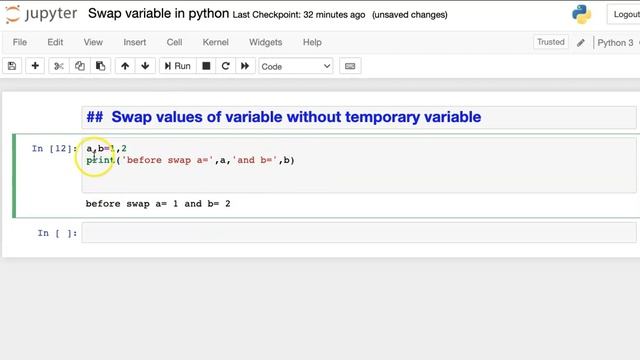Viewport: 640px width, 360px height.
Task: Open the command palette keyboard icon
Action: [x=350, y=66]
